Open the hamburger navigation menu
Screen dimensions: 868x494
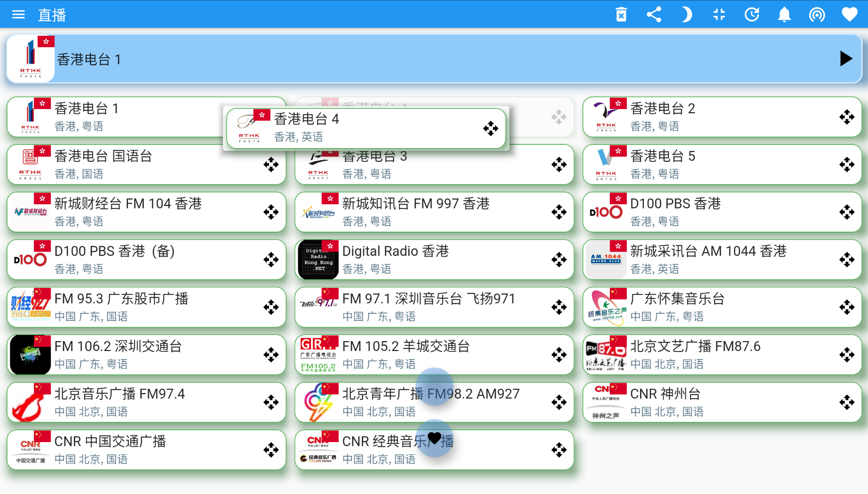click(18, 15)
